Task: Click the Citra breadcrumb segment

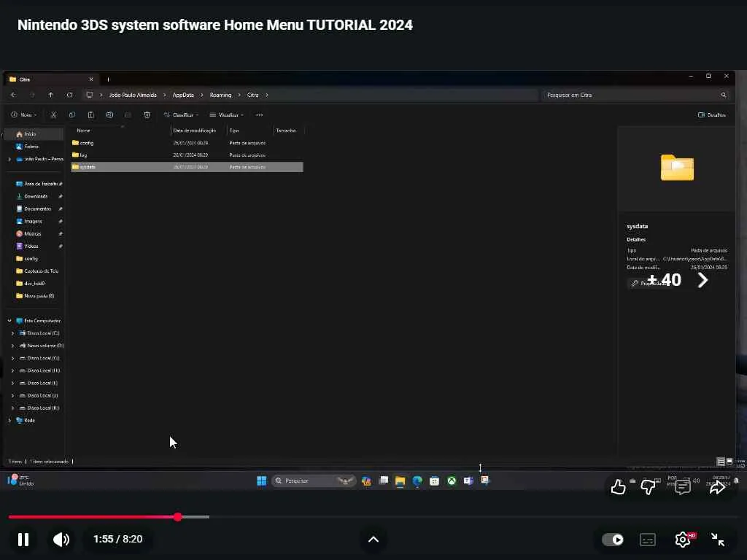Action: coord(253,95)
